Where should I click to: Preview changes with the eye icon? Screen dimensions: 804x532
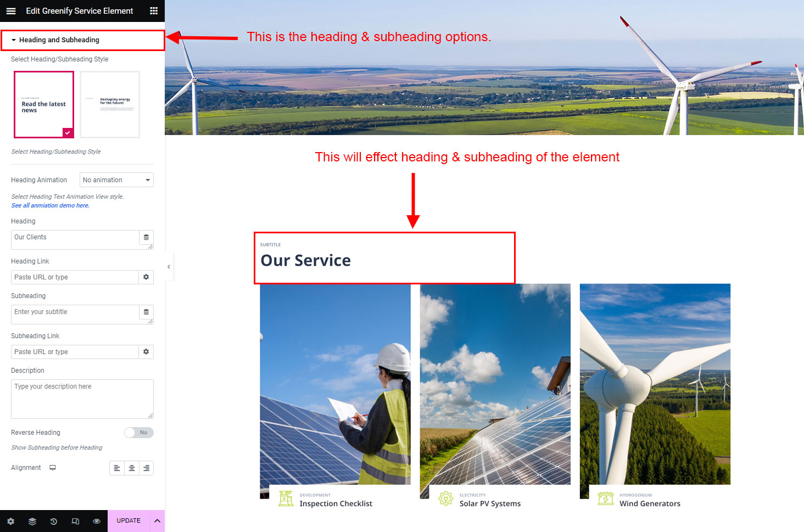tap(97, 521)
